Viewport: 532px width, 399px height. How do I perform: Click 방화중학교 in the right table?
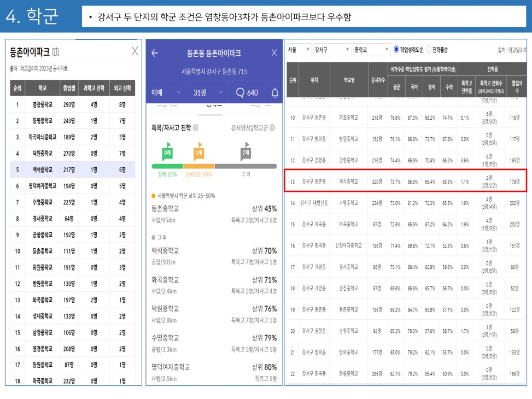(x=348, y=352)
